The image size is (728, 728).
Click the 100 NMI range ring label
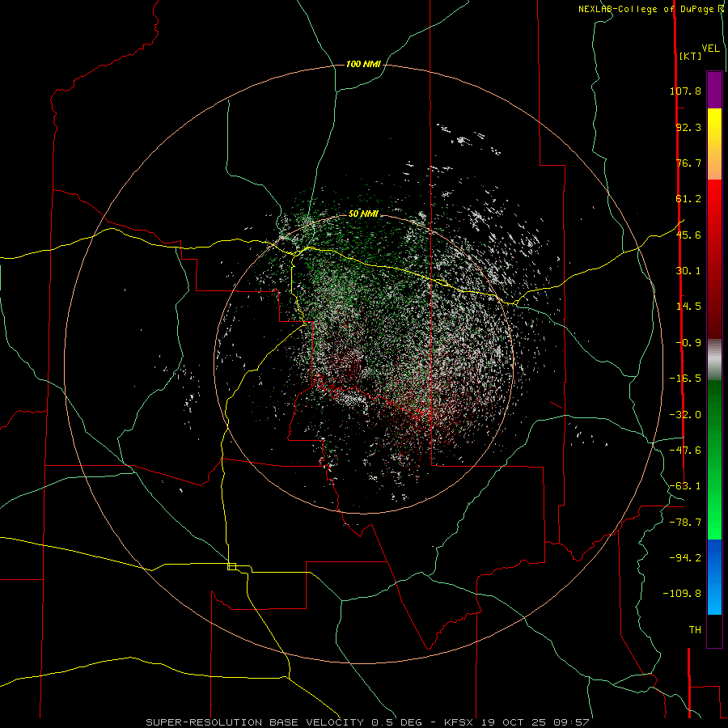click(363, 64)
